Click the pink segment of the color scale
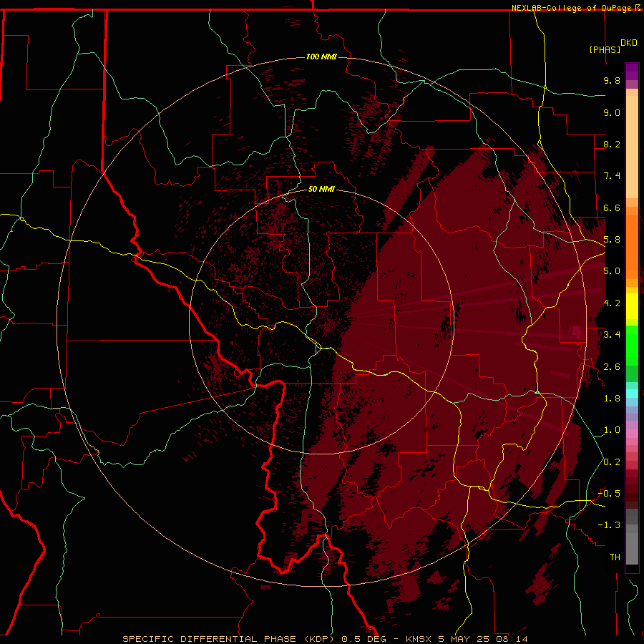Image resolution: width=644 pixels, height=644 pixels. [x=632, y=434]
